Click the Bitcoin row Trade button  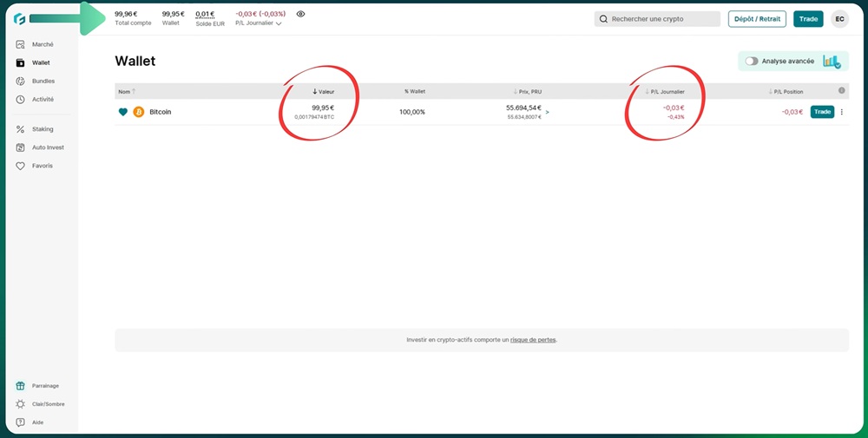[x=822, y=112]
